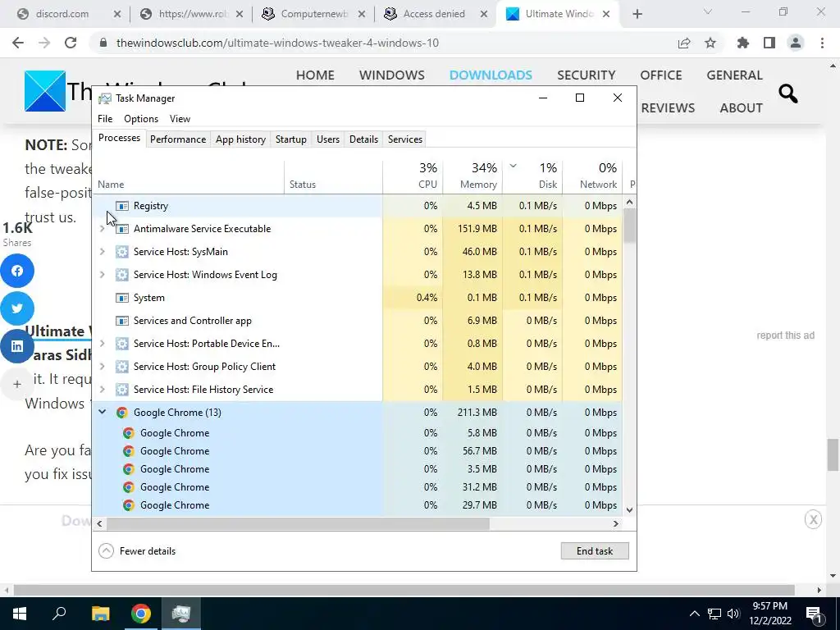
Task: Click the Services and Controller app icon
Action: click(x=122, y=321)
